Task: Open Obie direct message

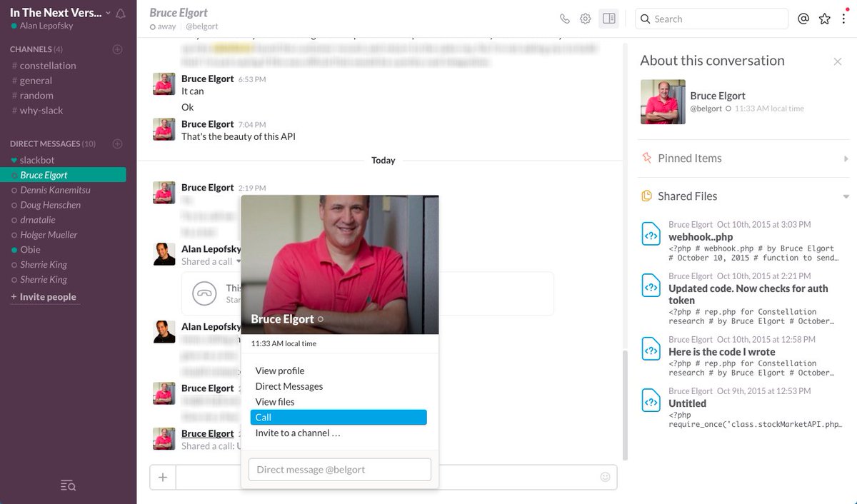Action: pyautogui.click(x=26, y=250)
